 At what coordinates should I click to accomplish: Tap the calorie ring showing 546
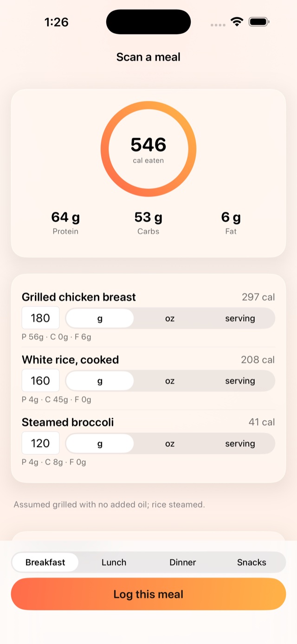(x=148, y=149)
